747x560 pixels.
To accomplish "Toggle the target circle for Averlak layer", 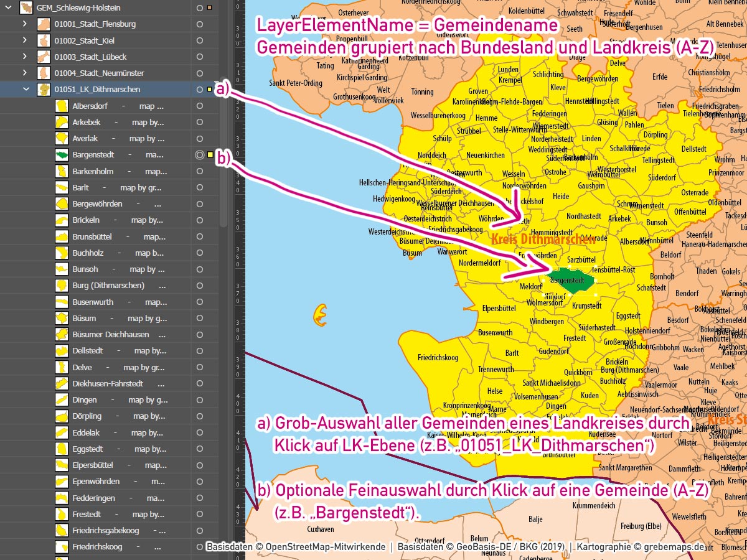I will [200, 139].
